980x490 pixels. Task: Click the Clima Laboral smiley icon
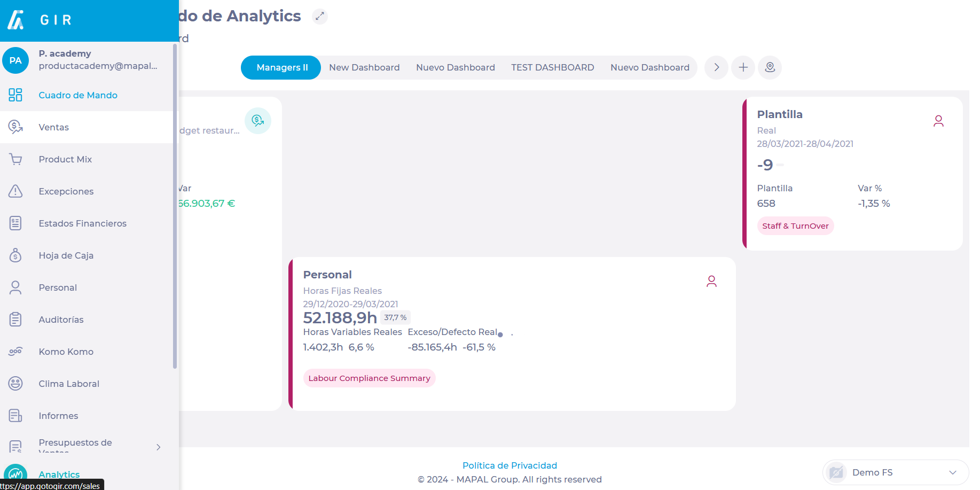click(15, 384)
